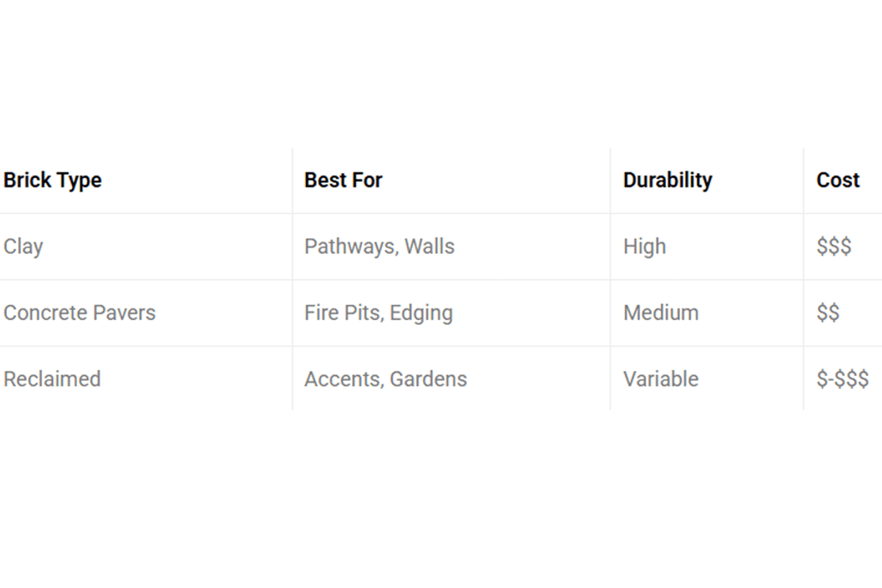Click the $$ cost for Concrete Pavers
The height and width of the screenshot is (588, 882).
828,313
